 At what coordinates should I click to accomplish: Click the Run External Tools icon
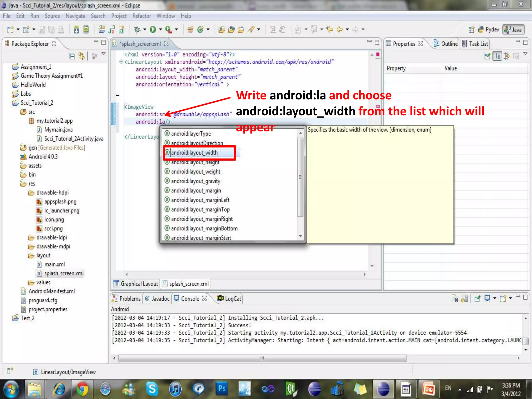pyautogui.click(x=168, y=30)
